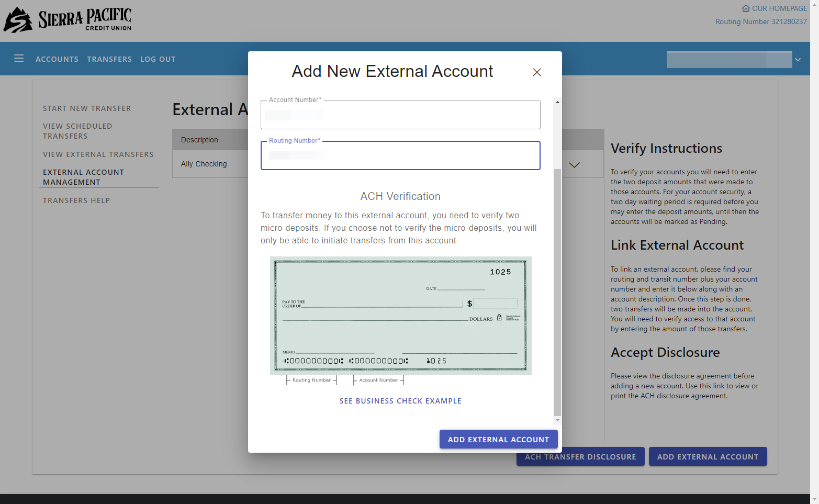Click the Routing Number 321280237 text
Viewport: 819px width, 504px height.
coord(761,21)
